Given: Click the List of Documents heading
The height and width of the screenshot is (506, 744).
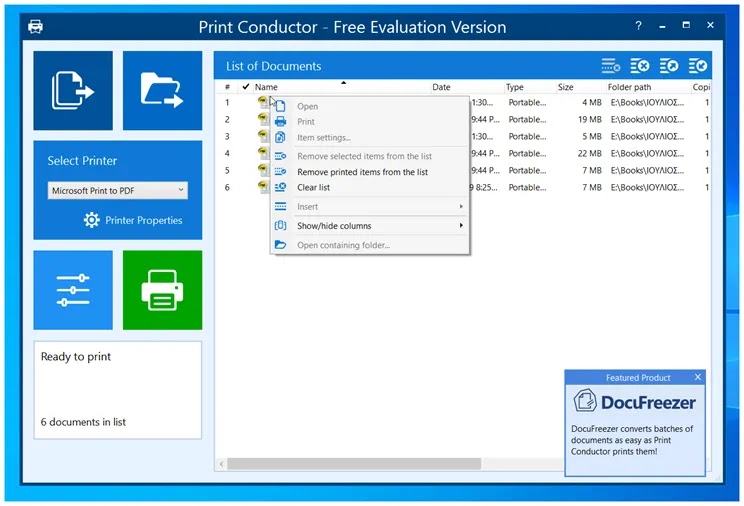Looking at the screenshot, I should (x=273, y=66).
